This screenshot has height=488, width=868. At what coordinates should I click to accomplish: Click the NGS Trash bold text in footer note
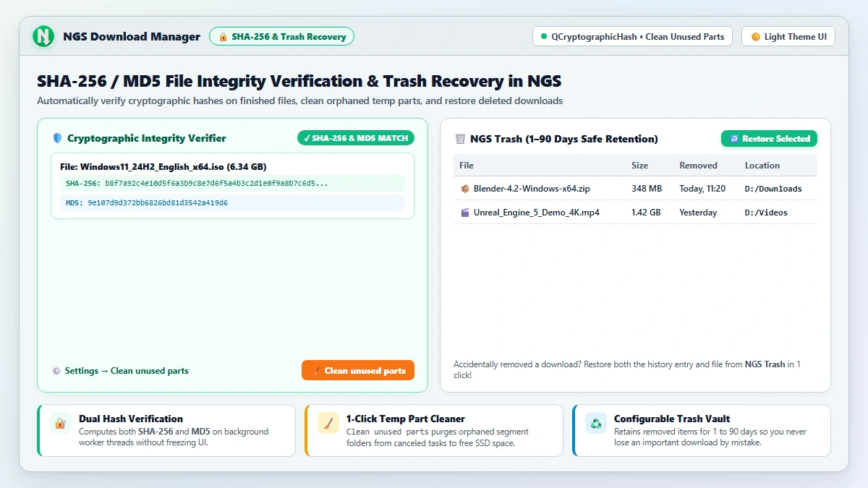pyautogui.click(x=765, y=364)
